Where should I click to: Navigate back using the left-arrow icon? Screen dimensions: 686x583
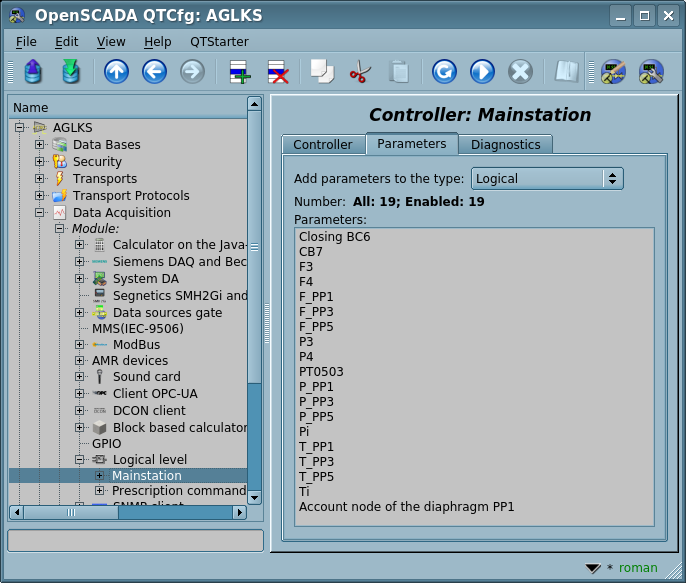coord(154,72)
